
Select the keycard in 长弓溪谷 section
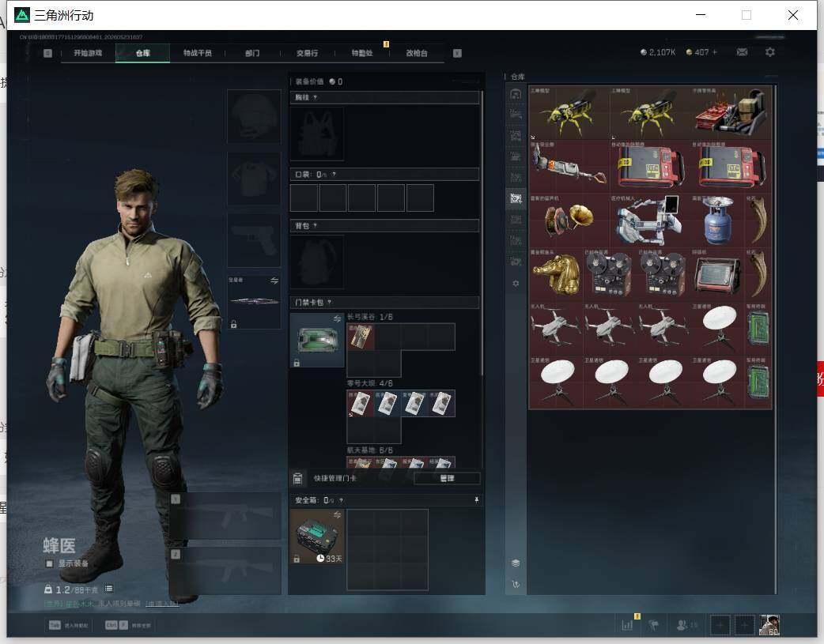(361, 336)
